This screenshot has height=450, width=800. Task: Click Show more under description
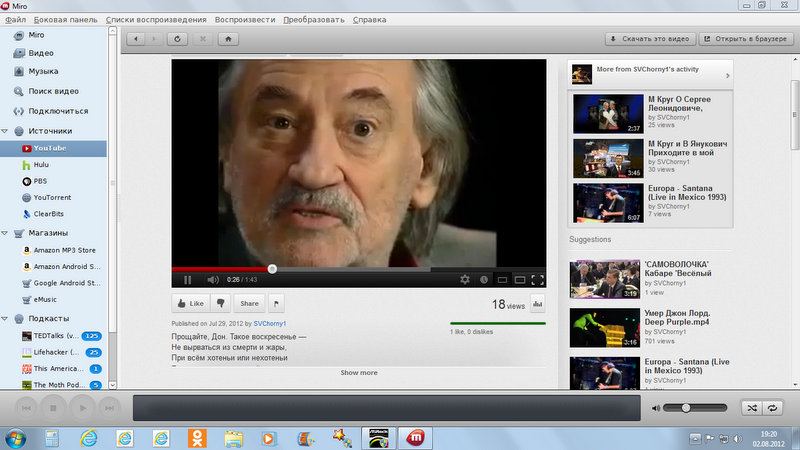tap(359, 372)
